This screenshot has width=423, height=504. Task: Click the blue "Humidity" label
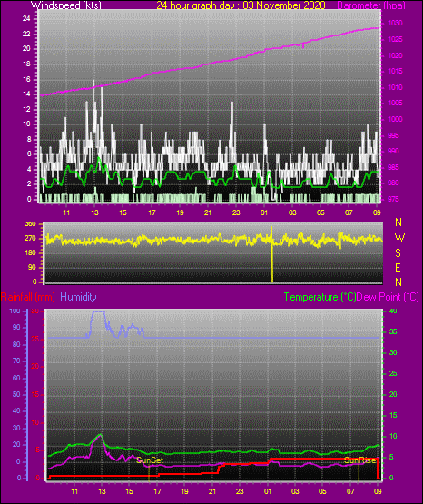[x=78, y=297]
